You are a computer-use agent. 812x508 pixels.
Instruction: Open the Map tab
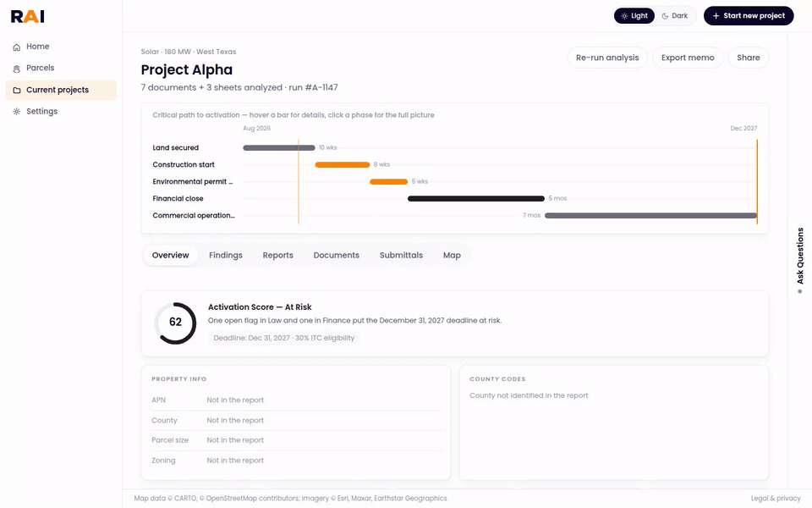(452, 255)
